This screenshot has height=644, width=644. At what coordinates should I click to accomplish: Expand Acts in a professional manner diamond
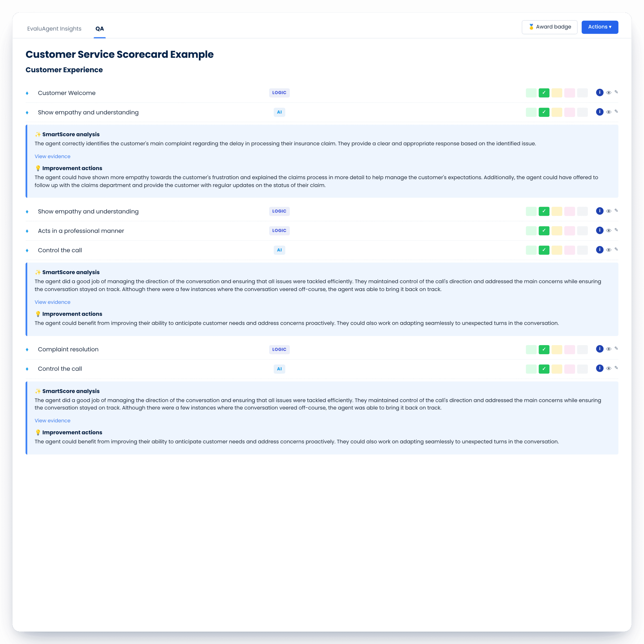click(x=27, y=231)
